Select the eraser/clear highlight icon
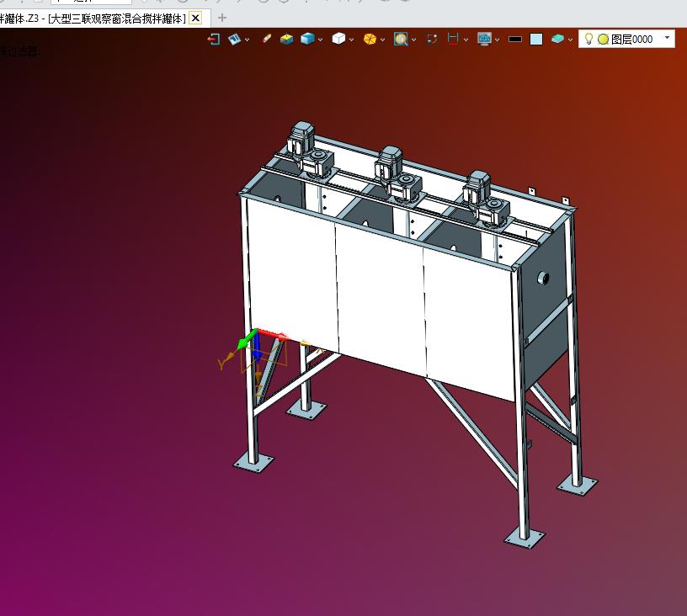This screenshot has width=687, height=616. click(266, 39)
